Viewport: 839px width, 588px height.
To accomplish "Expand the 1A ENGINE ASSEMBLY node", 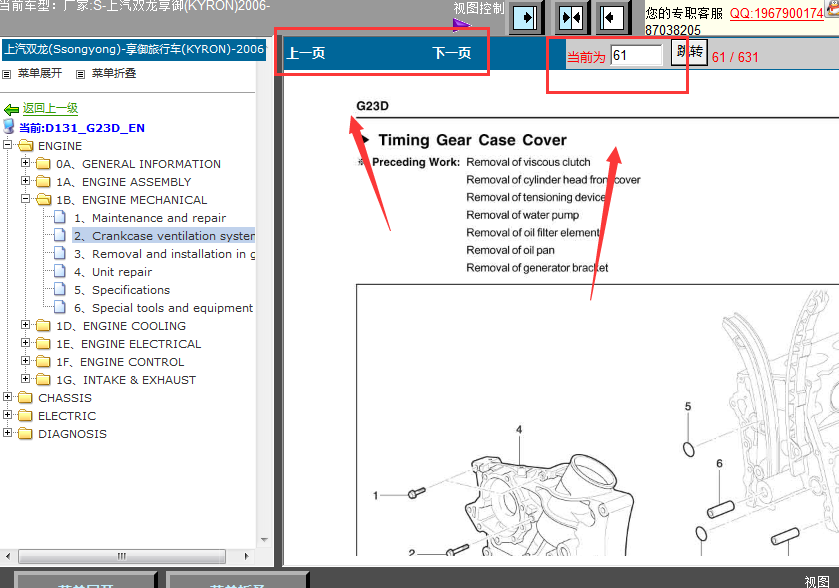I will point(25,180).
